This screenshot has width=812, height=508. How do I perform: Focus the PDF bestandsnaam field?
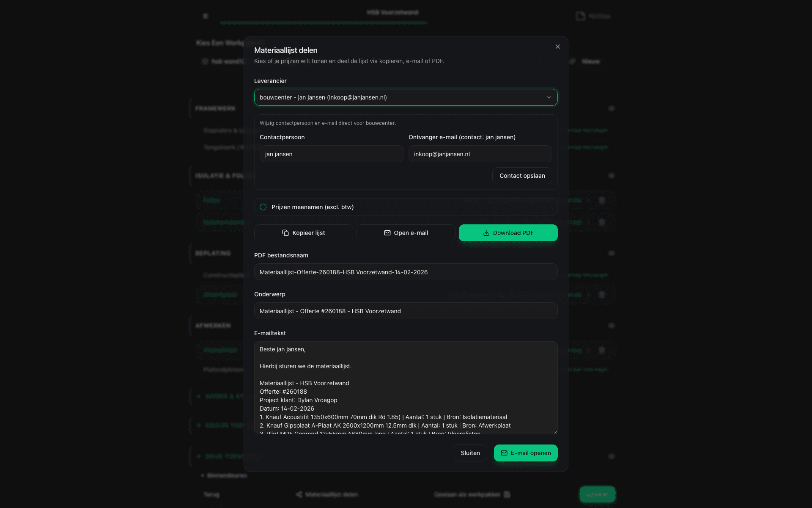406,272
